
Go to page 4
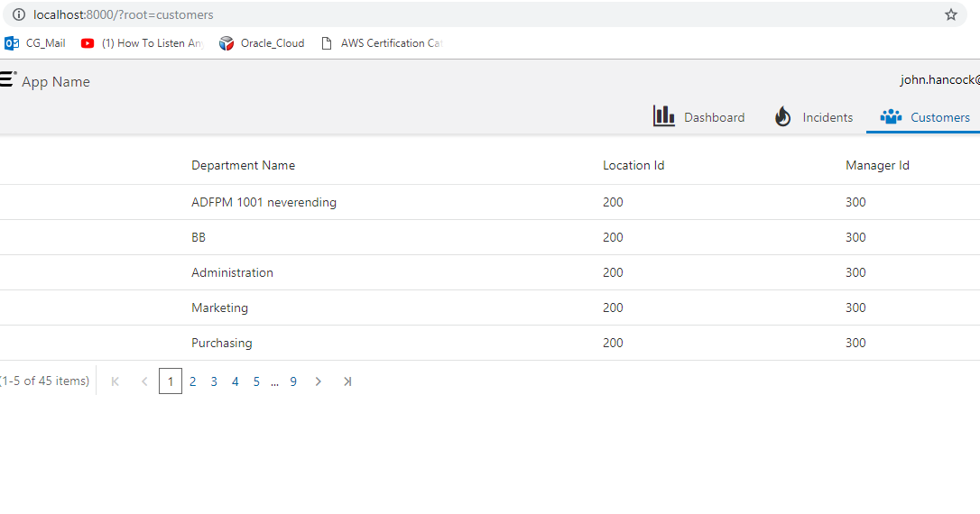pyautogui.click(x=235, y=381)
